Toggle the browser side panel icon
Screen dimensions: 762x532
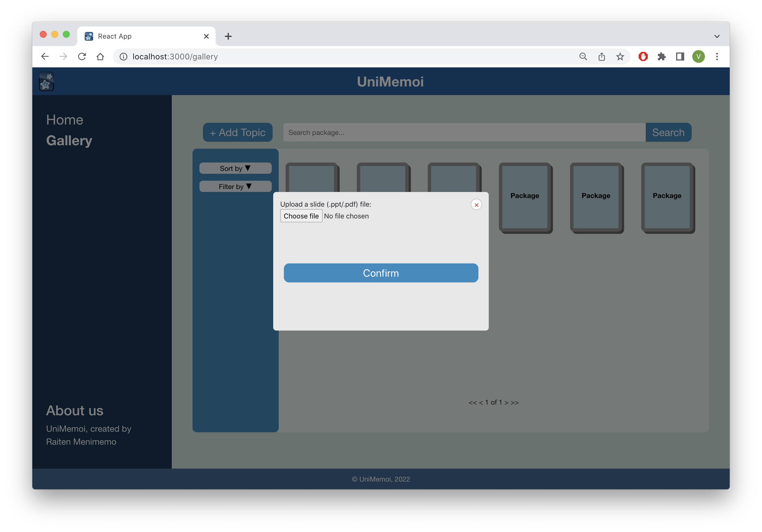[680, 56]
